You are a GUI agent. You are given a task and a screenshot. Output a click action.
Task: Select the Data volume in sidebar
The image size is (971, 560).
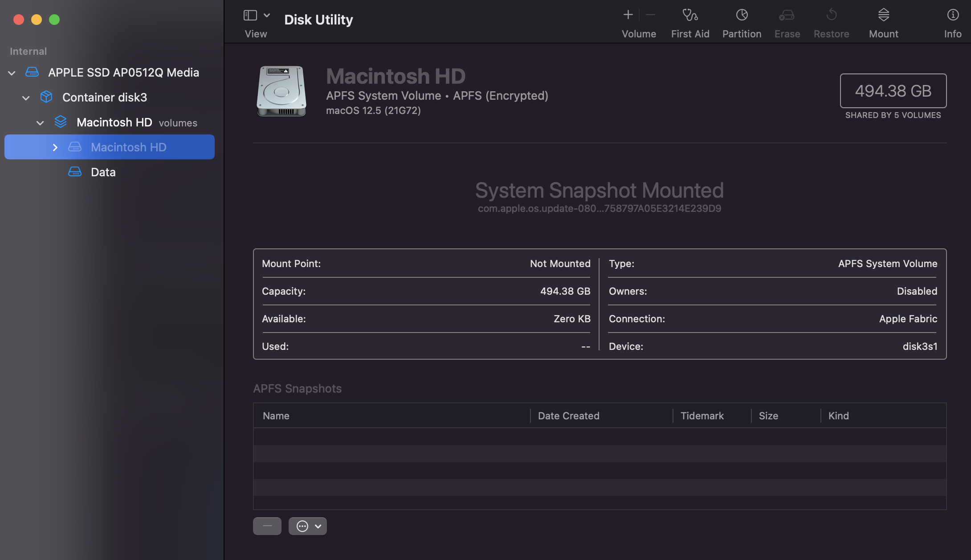point(103,172)
